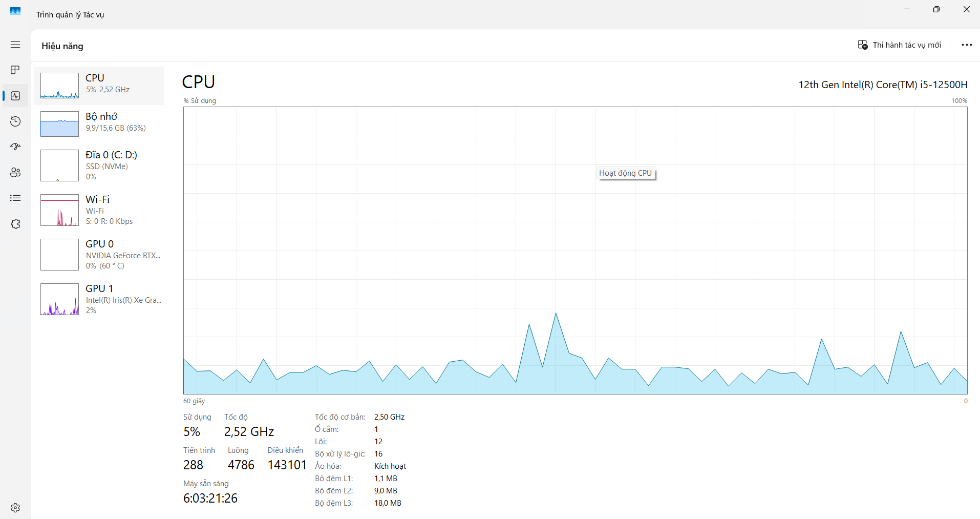
Task: Click the '2,52 GHz' value under 'Tốc độ'
Action: click(x=249, y=432)
